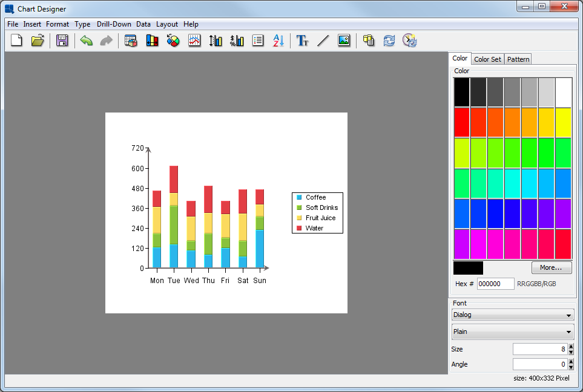This screenshot has height=392, width=583.
Task: Expand the font style dropdown showing Plain
Action: click(x=512, y=332)
